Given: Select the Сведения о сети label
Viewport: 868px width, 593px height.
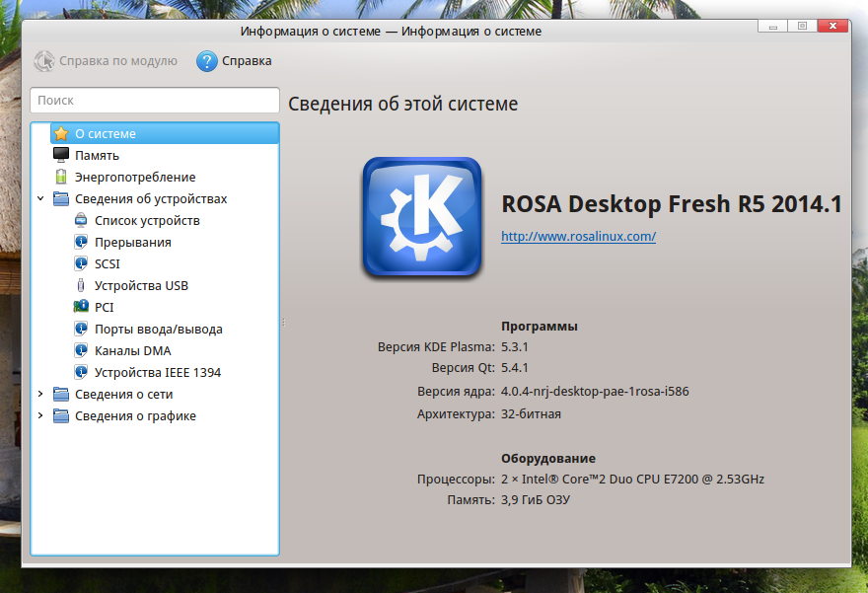Looking at the screenshot, I should point(123,395).
